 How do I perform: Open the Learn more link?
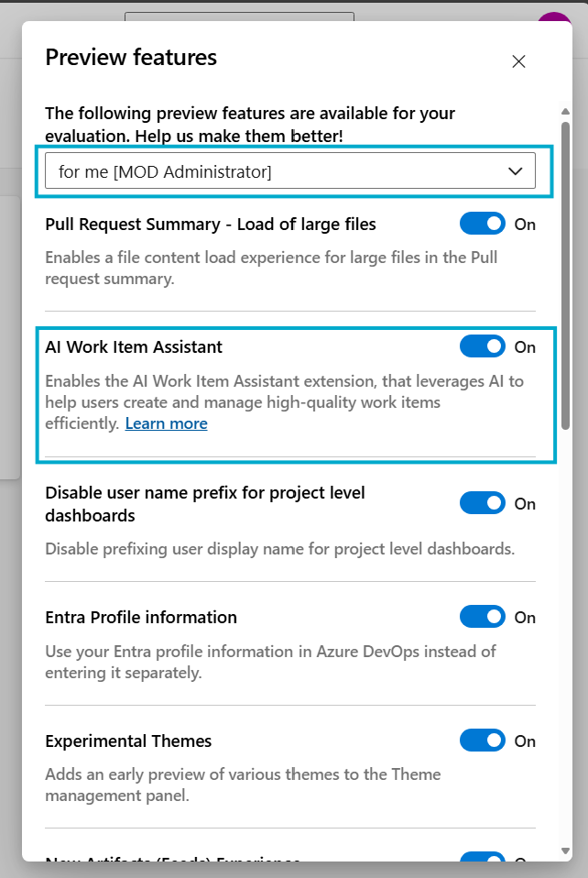(166, 423)
